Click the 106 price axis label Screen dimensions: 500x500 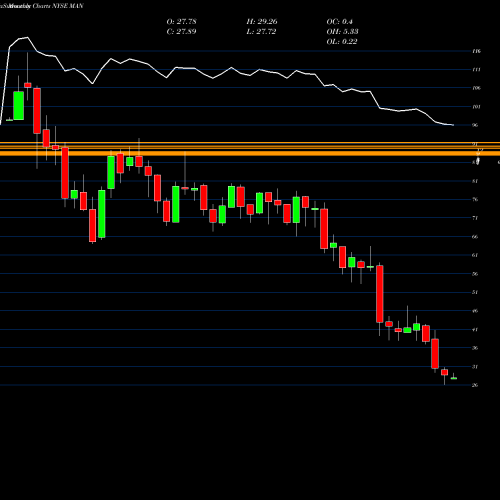click(476, 88)
